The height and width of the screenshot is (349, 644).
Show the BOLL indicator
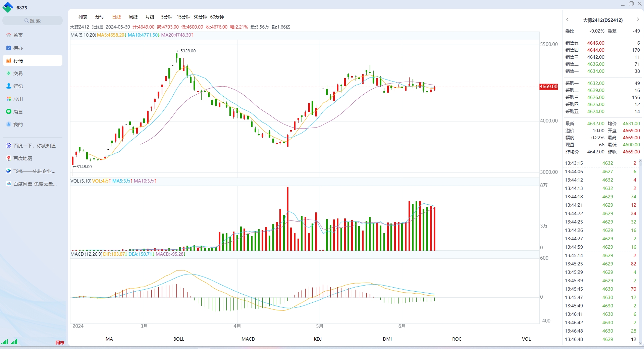[x=179, y=339]
